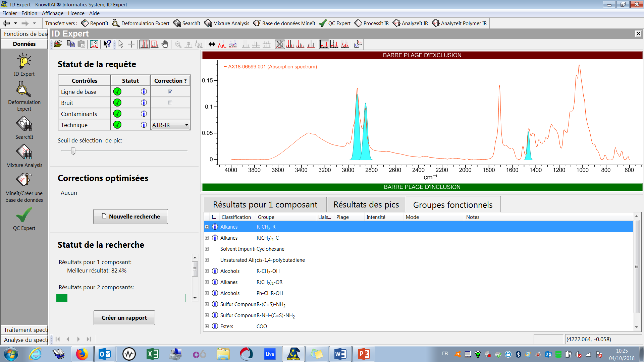Viewport: 644px width, 362px height.
Task: Click the Créer un rapport button
Action: [x=124, y=318]
